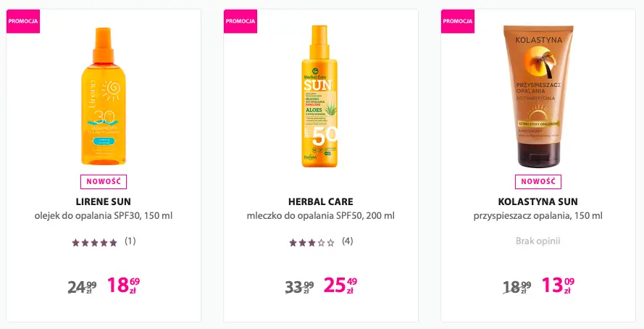Click the three-star rating for Herbal Care
Viewport: 644px width, 329px height.
(311, 242)
